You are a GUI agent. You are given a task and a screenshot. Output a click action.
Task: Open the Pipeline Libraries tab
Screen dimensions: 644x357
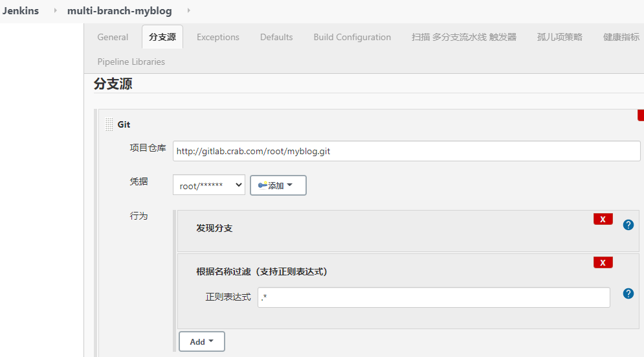(131, 62)
